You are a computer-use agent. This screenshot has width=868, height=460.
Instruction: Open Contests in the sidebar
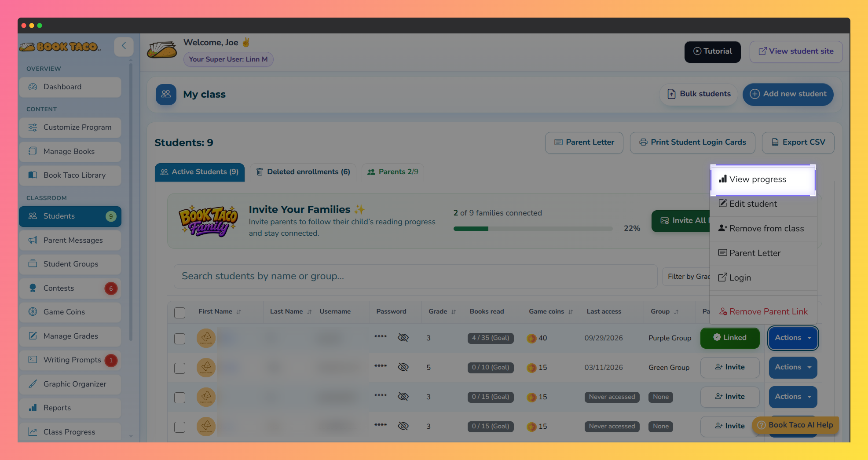point(70,288)
